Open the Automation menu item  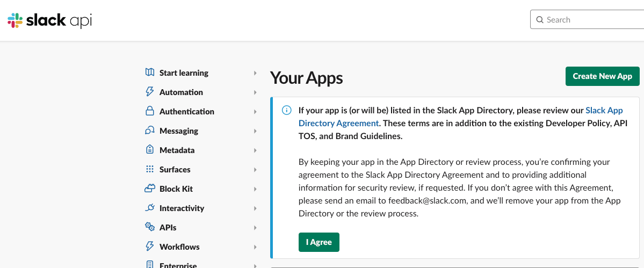point(181,92)
